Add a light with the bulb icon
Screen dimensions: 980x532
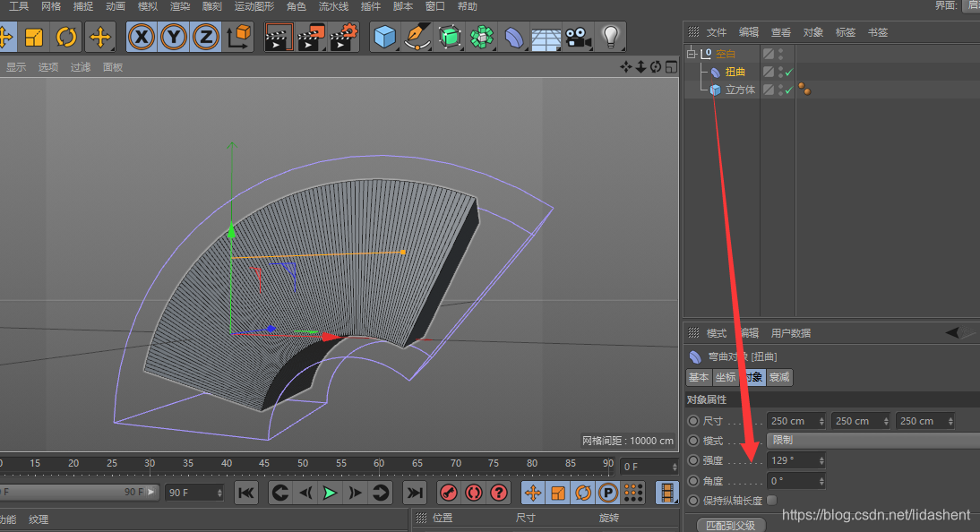coord(611,38)
